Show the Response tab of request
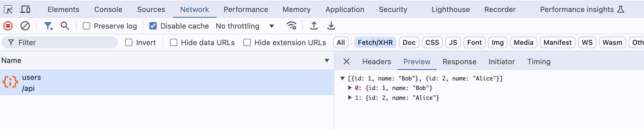Image resolution: width=644 pixels, height=129 pixels. click(459, 62)
